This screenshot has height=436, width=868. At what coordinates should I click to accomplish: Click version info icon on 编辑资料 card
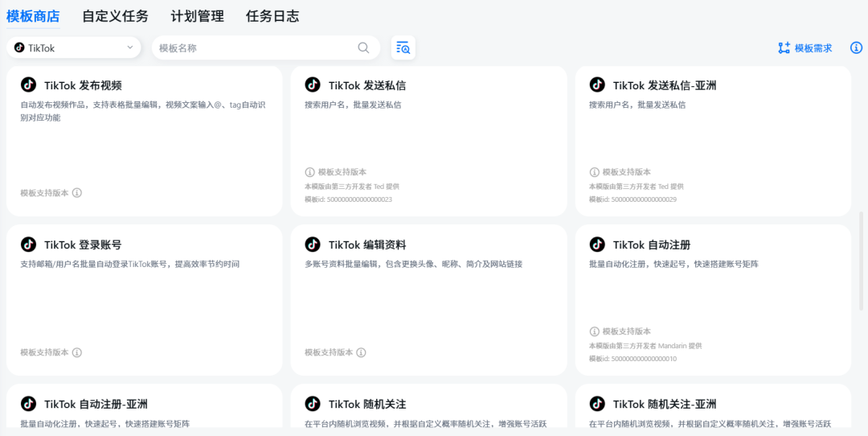[x=362, y=352]
